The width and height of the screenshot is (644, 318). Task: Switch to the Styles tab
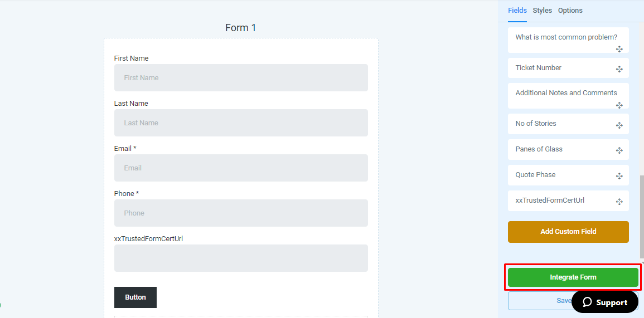coord(542,10)
